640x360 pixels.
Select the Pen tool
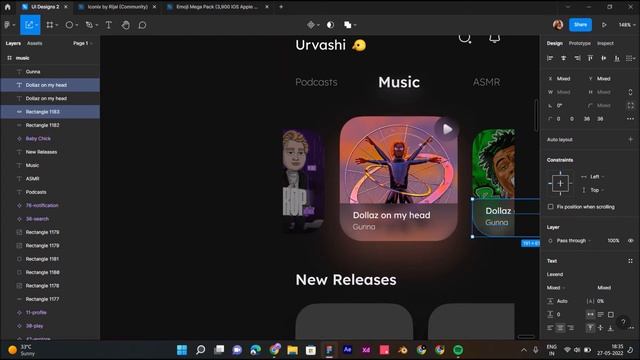89,25
